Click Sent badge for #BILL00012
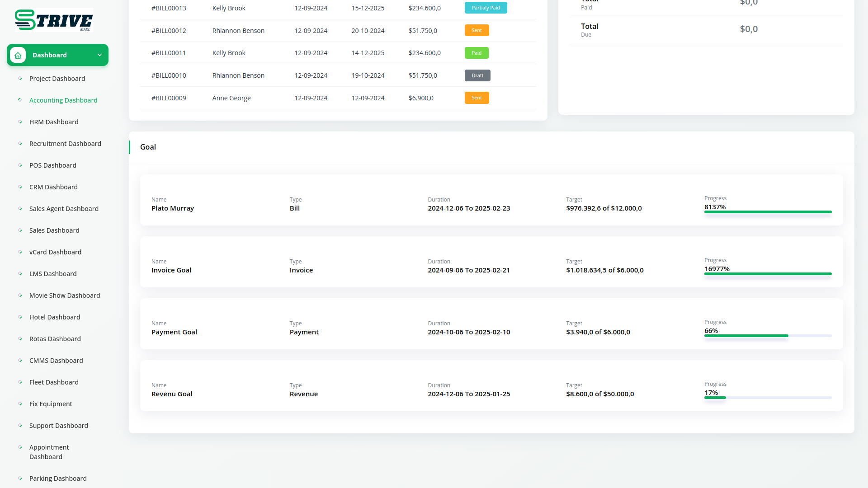This screenshot has height=488, width=868. (476, 30)
